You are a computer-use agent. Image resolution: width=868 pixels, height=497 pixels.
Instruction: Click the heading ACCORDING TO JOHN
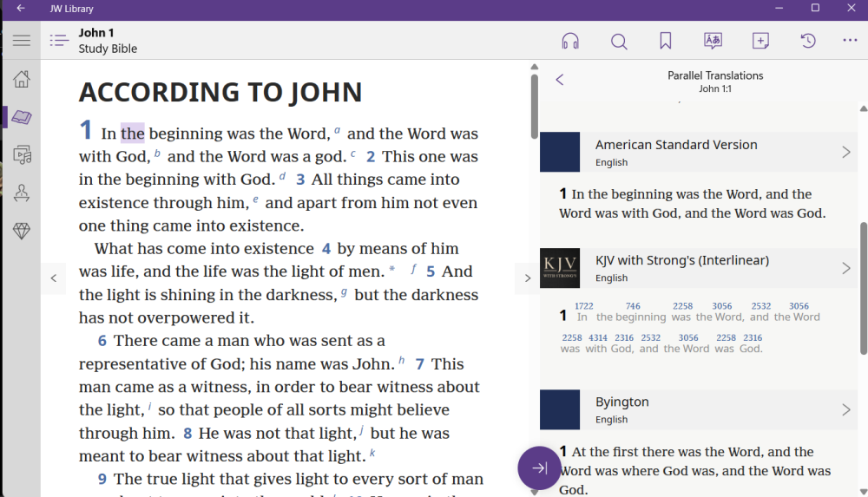click(x=220, y=93)
